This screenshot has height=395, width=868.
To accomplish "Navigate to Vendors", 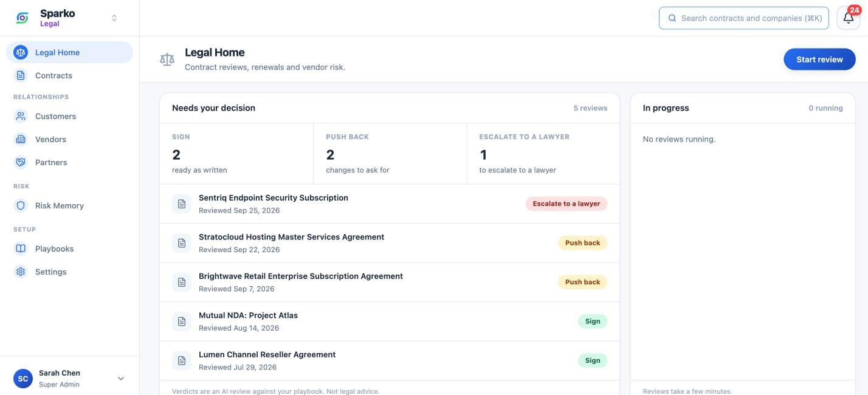I will click(69, 139).
